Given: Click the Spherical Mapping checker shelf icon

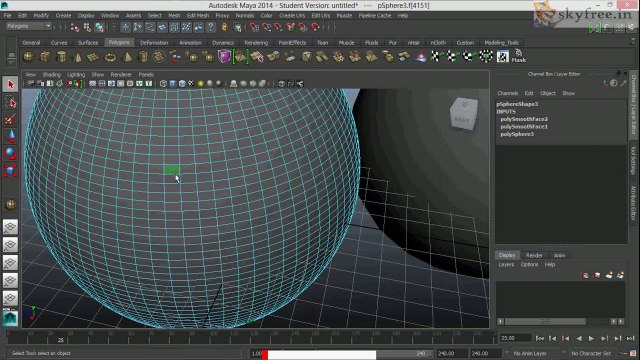Looking at the screenshot, I should (x=469, y=56).
